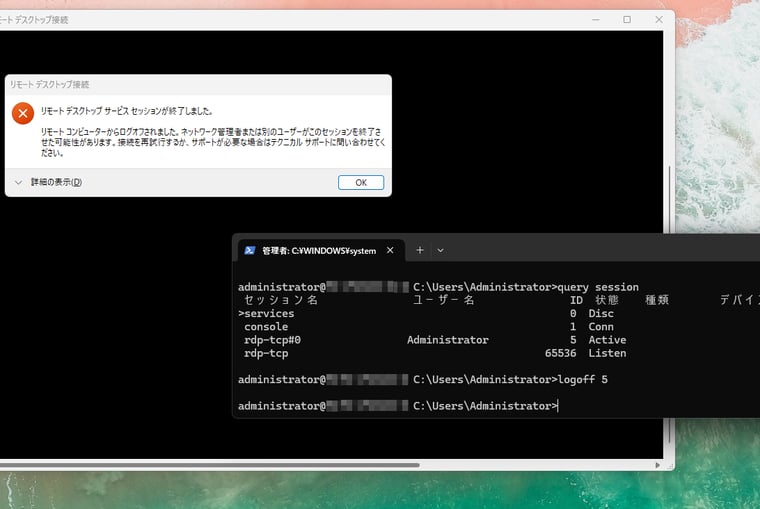The height and width of the screenshot is (509, 760).
Task: Click the 種類 column header
Action: click(x=657, y=300)
